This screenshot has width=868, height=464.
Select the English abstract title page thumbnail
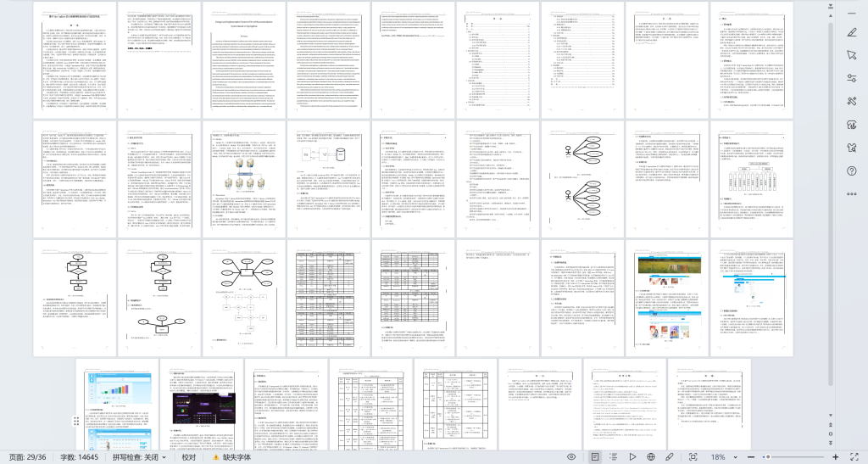(243, 59)
